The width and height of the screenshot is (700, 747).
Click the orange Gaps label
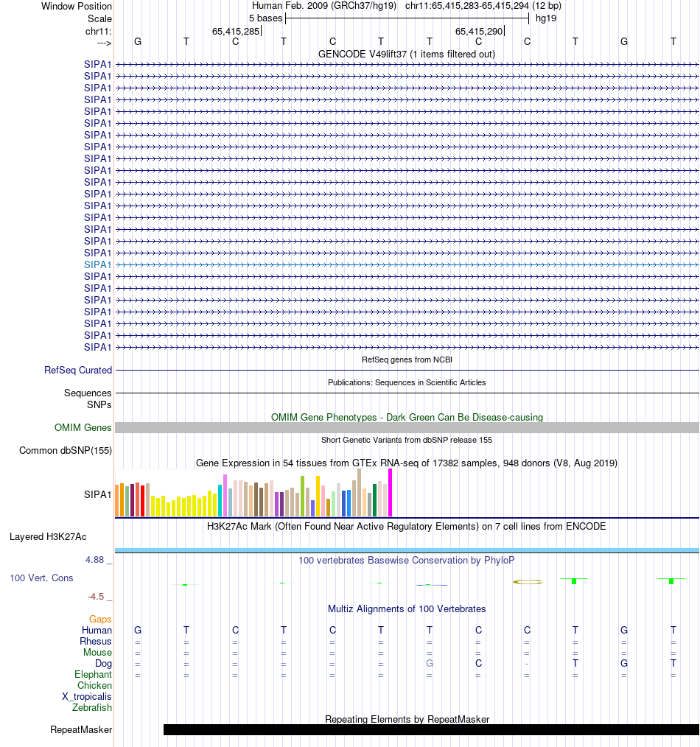point(100,620)
